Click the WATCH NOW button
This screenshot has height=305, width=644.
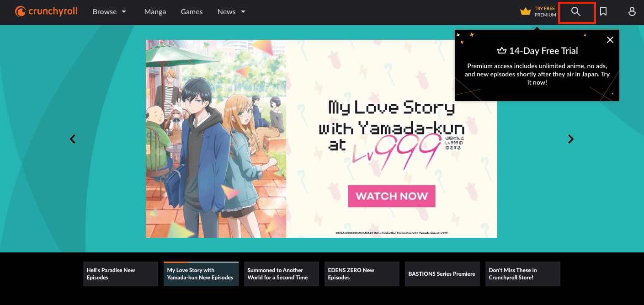pos(392,196)
